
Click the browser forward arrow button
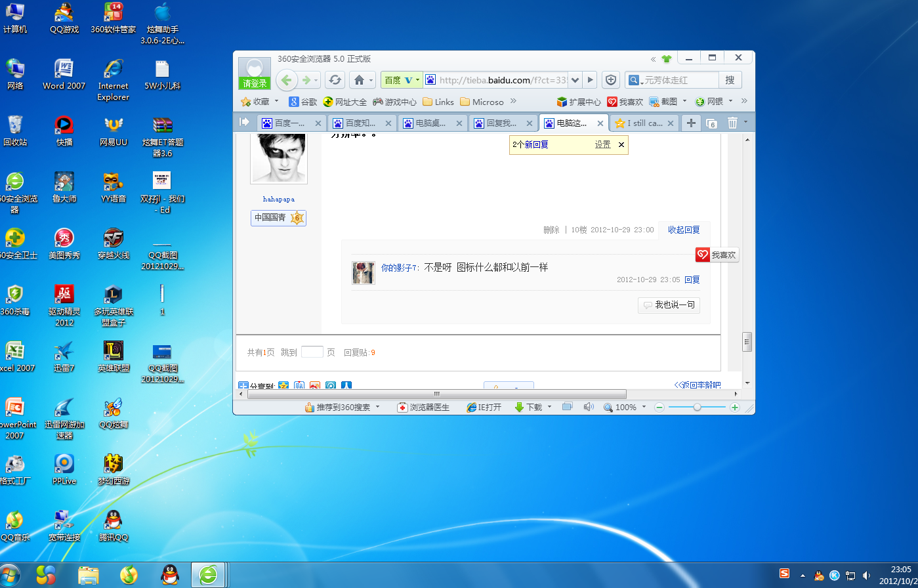pyautogui.click(x=306, y=80)
